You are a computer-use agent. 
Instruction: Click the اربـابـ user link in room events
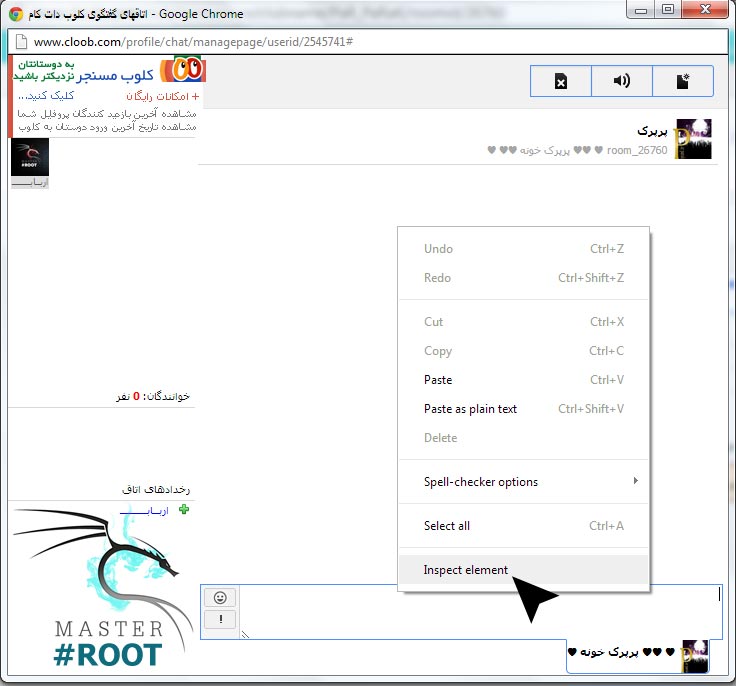pyautogui.click(x=144, y=510)
